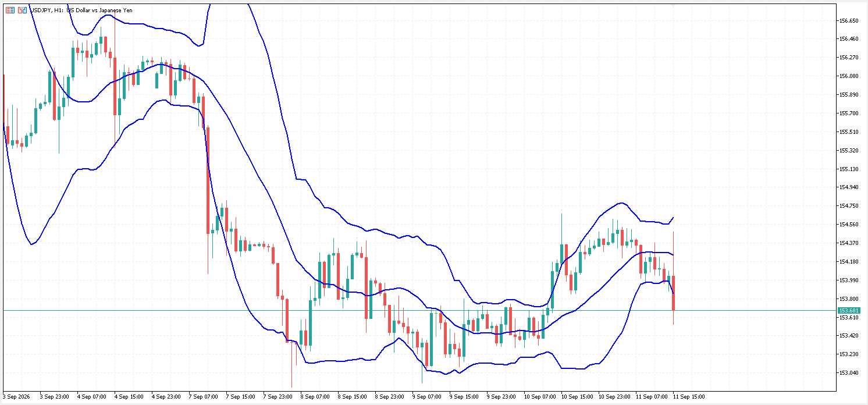The image size is (868, 405).
Task: Click the current price label 153.681
Action: [x=848, y=311]
